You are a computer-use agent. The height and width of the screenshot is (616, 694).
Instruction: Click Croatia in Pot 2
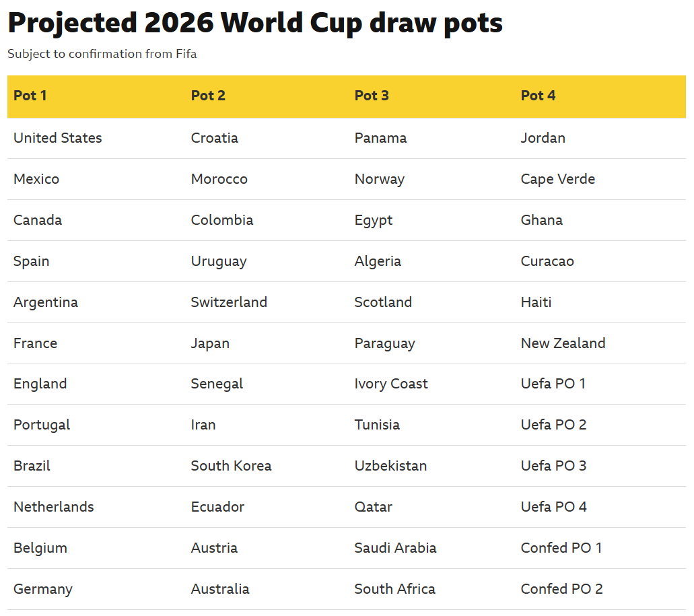click(215, 138)
